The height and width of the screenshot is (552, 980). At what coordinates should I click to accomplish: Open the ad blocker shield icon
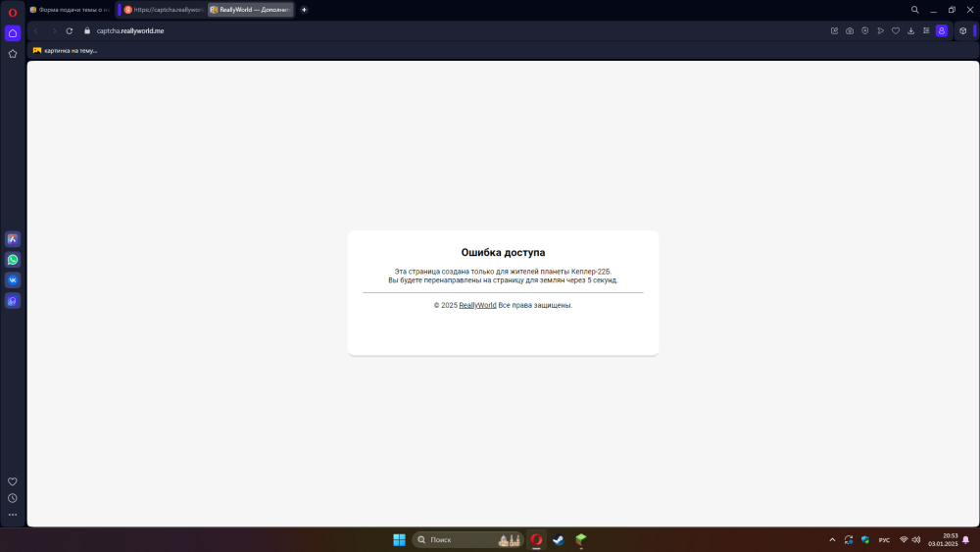click(865, 30)
